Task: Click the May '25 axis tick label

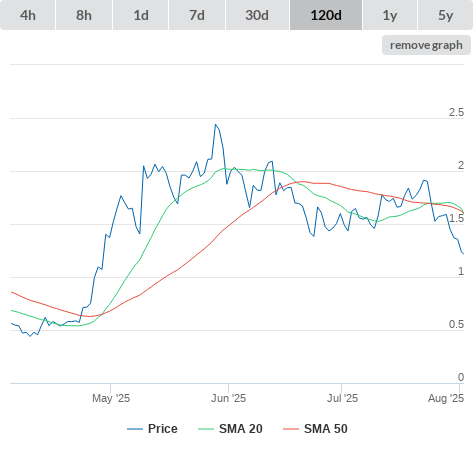Action: click(x=111, y=398)
